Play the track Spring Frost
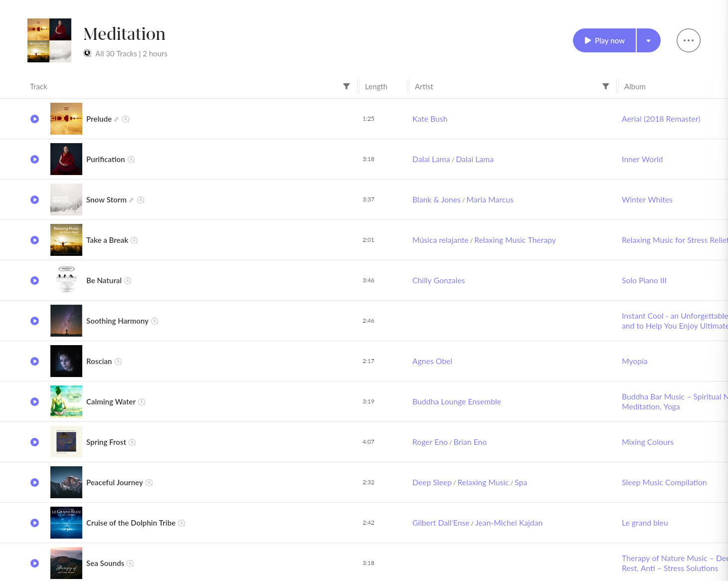The width and height of the screenshot is (728, 581). pyautogui.click(x=34, y=442)
